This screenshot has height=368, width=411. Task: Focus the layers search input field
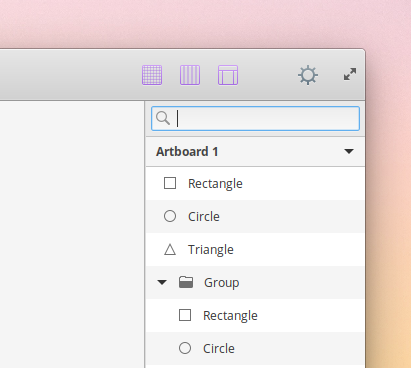[x=255, y=118]
